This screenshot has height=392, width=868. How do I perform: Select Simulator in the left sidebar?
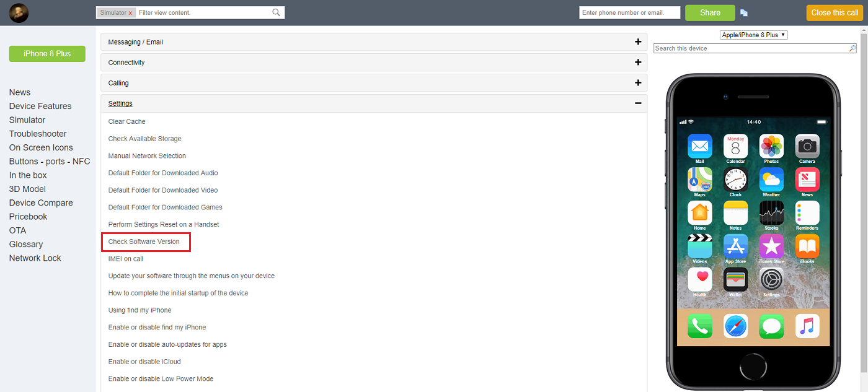pyautogui.click(x=27, y=120)
